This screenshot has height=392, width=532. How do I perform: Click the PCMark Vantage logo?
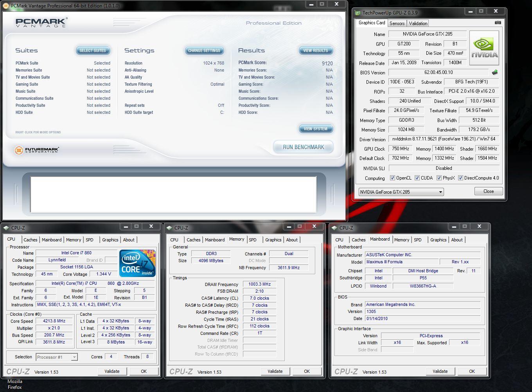pyautogui.click(x=41, y=23)
